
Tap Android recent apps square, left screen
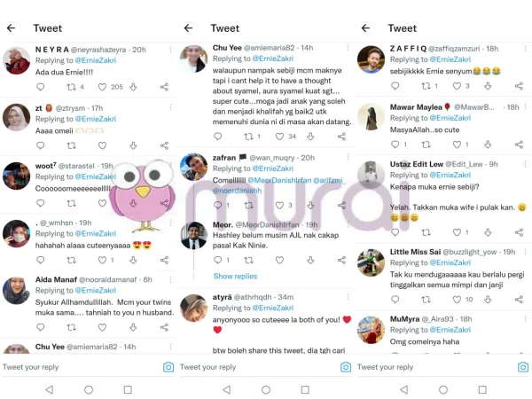(128, 389)
